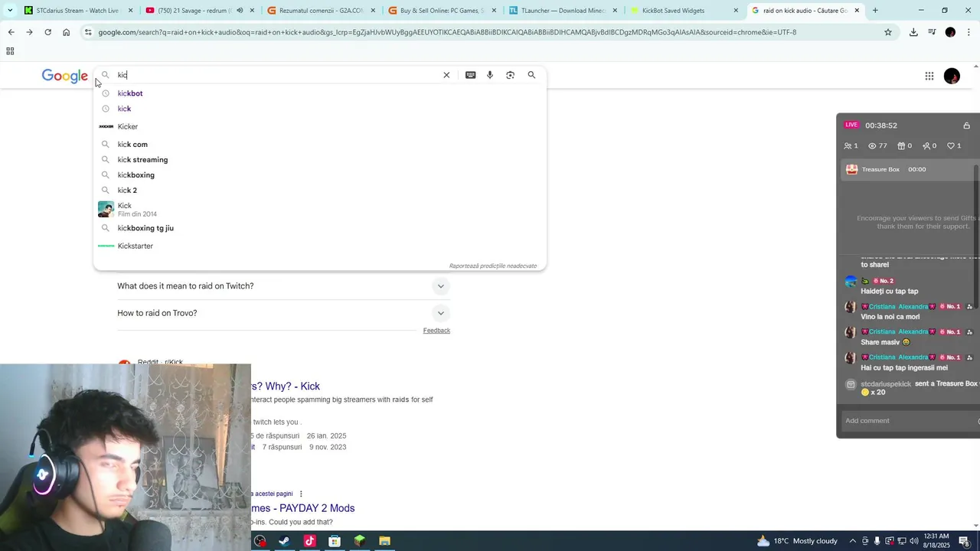Go back in browser history

coord(11,32)
